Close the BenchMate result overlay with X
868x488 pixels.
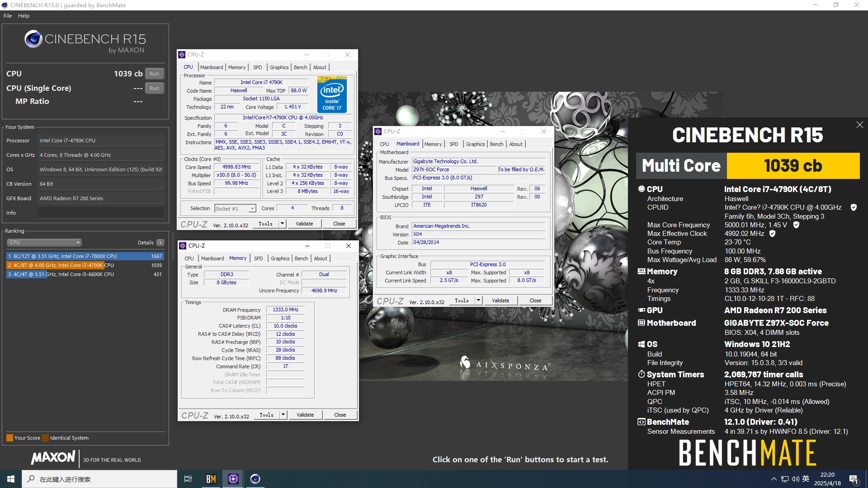pos(859,125)
